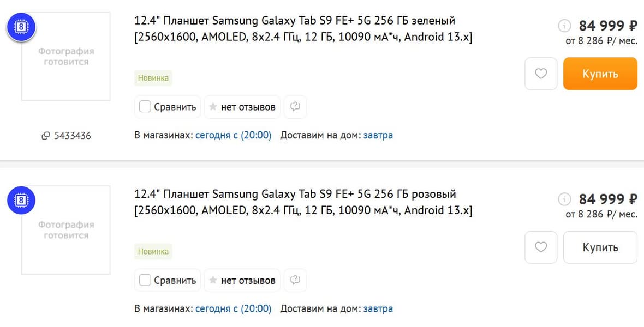Add the green Galaxy Tab to favorites

pos(541,74)
